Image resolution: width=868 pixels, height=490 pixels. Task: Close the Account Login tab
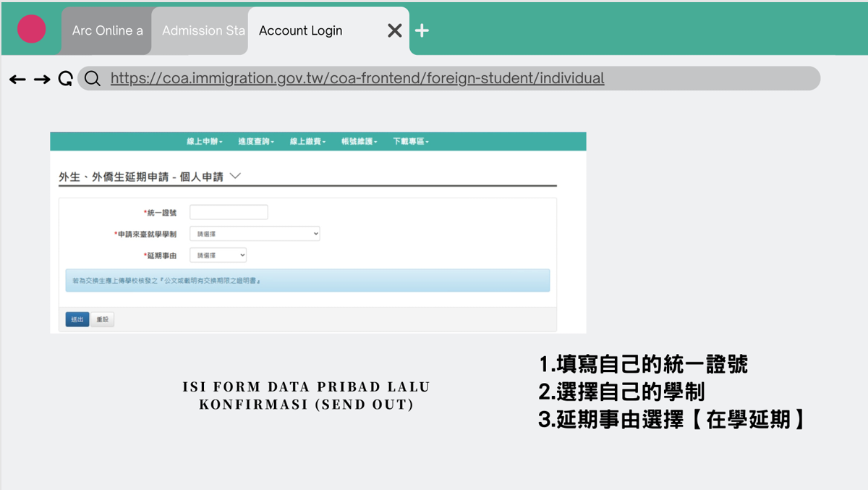[x=394, y=30]
